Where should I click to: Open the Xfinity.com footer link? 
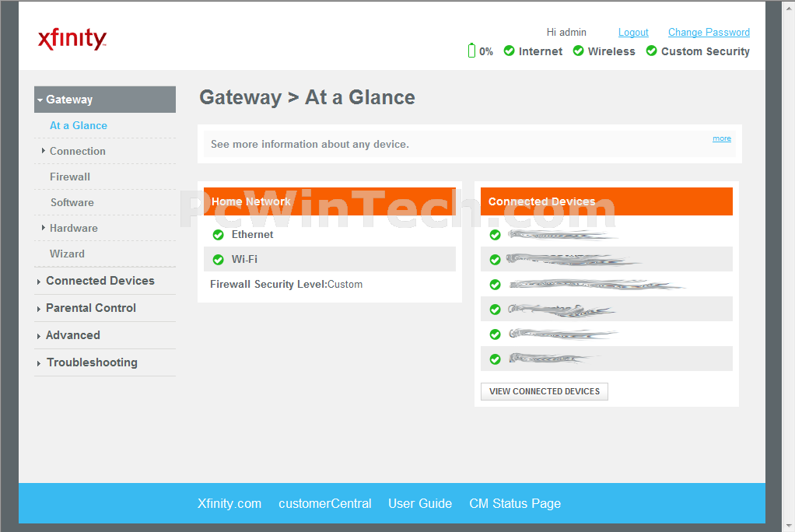click(229, 503)
